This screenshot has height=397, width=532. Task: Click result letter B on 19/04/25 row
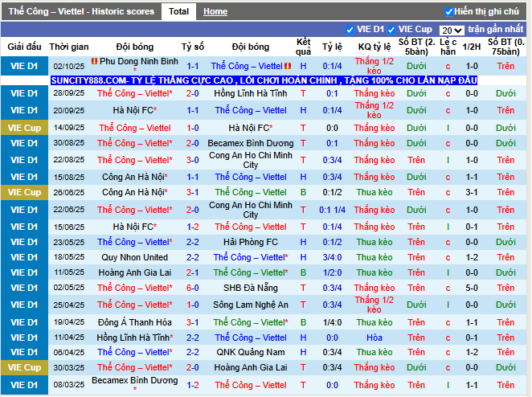click(x=303, y=322)
